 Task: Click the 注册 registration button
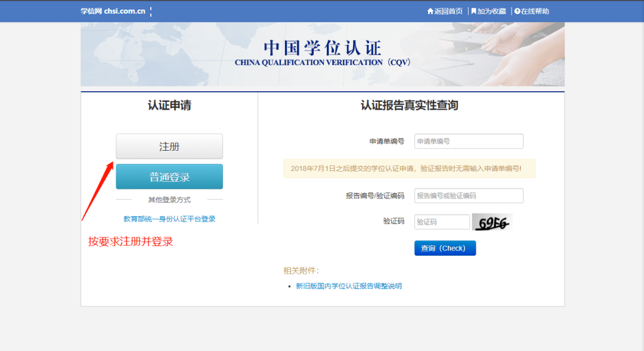tap(169, 146)
